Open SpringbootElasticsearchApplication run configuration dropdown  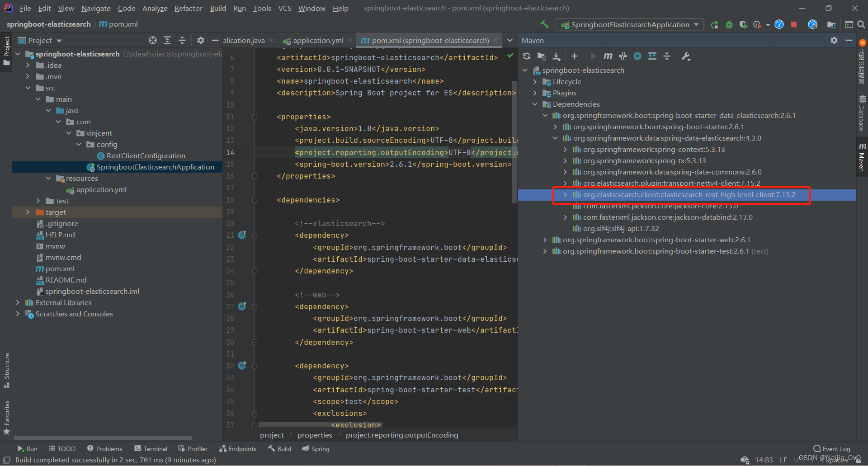[630, 24]
